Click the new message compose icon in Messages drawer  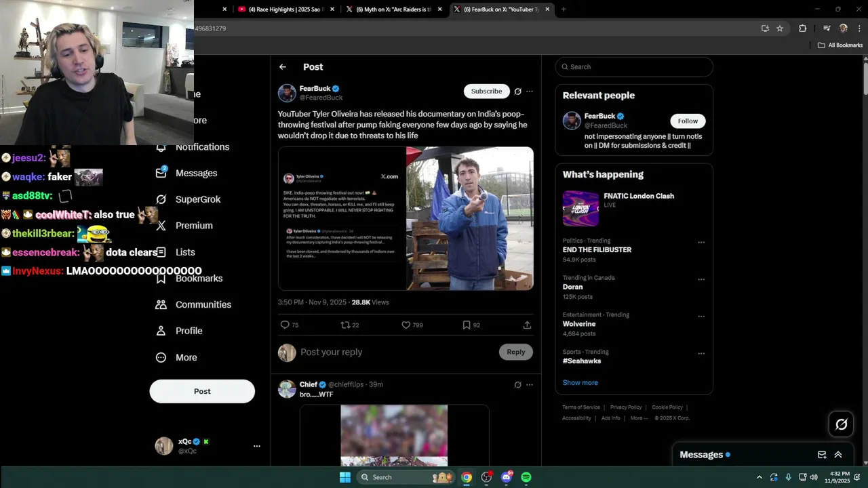[x=822, y=455]
